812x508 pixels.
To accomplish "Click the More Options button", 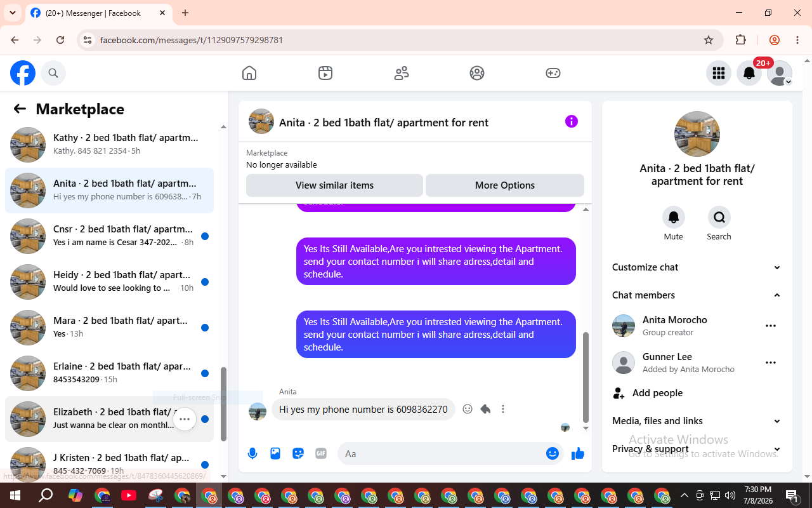I will [505, 185].
